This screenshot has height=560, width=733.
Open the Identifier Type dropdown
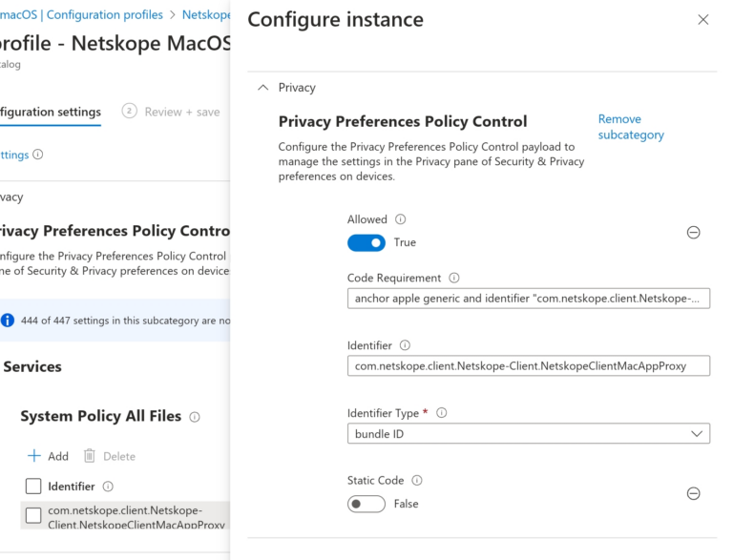tap(529, 434)
